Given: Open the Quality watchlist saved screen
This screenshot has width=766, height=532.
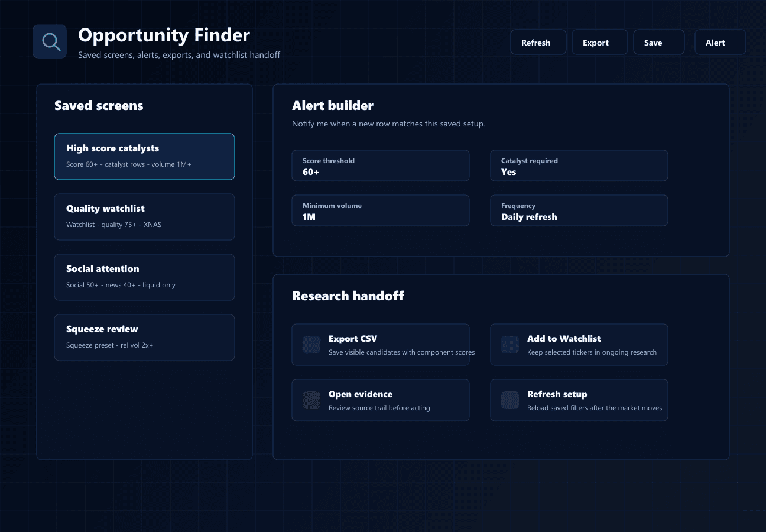Looking at the screenshot, I should [x=144, y=217].
